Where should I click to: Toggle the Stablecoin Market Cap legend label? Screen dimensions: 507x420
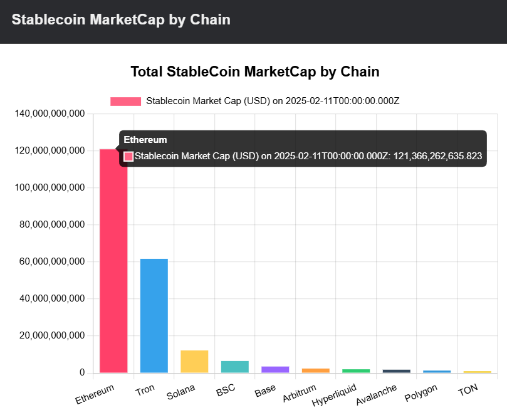[273, 101]
